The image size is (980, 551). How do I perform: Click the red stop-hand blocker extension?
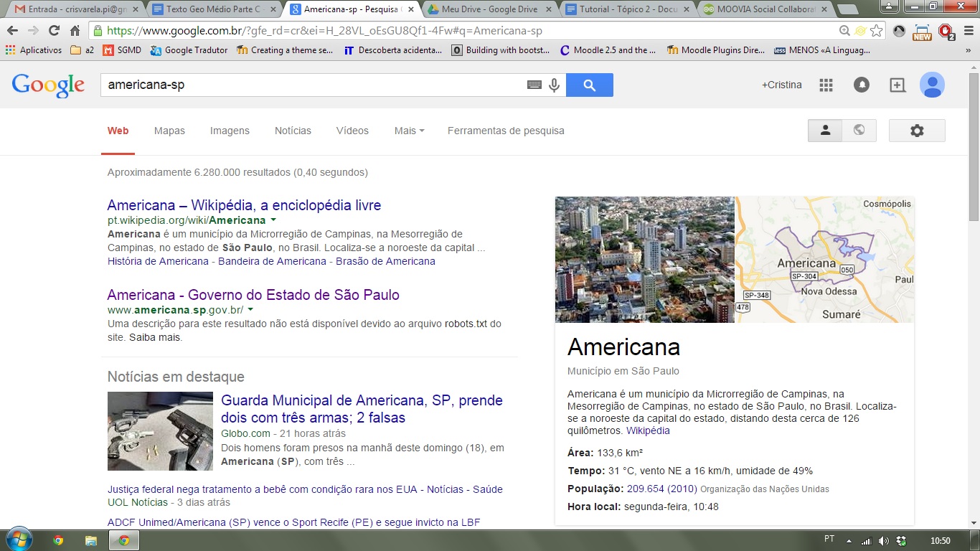click(946, 32)
